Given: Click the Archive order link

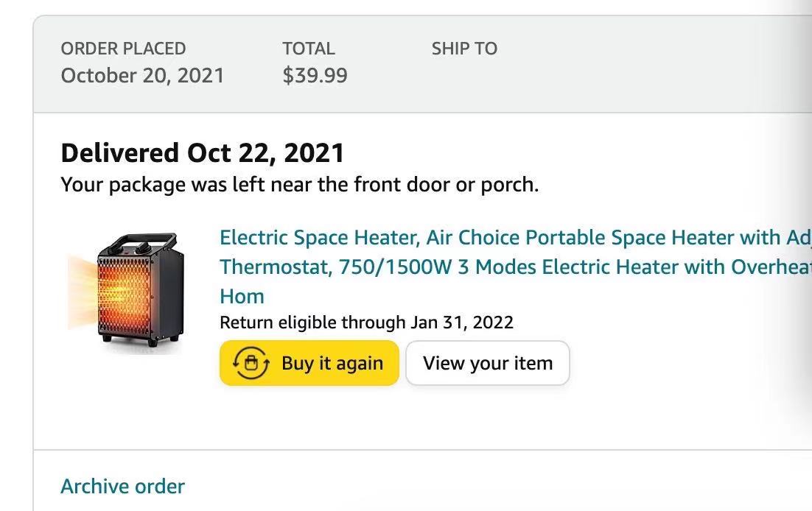Looking at the screenshot, I should (x=122, y=486).
